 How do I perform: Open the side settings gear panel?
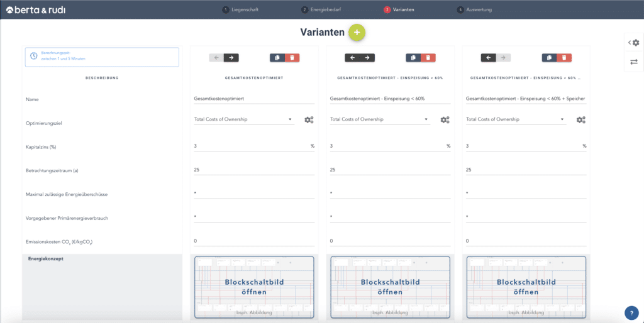(x=634, y=43)
